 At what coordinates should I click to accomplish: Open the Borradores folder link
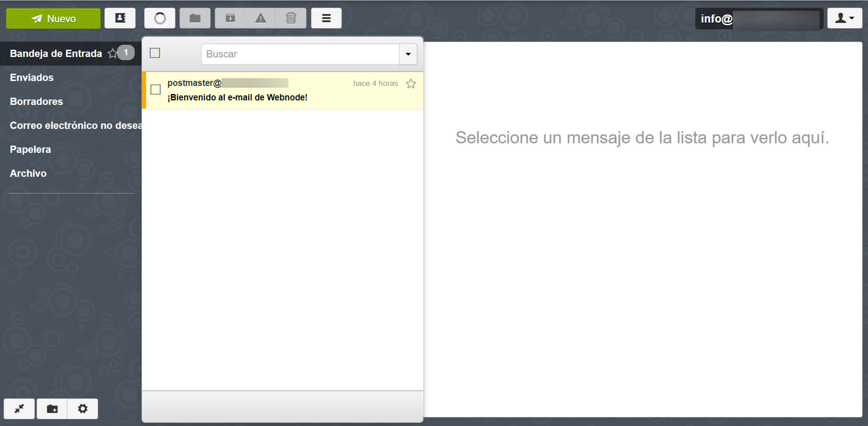tap(36, 101)
